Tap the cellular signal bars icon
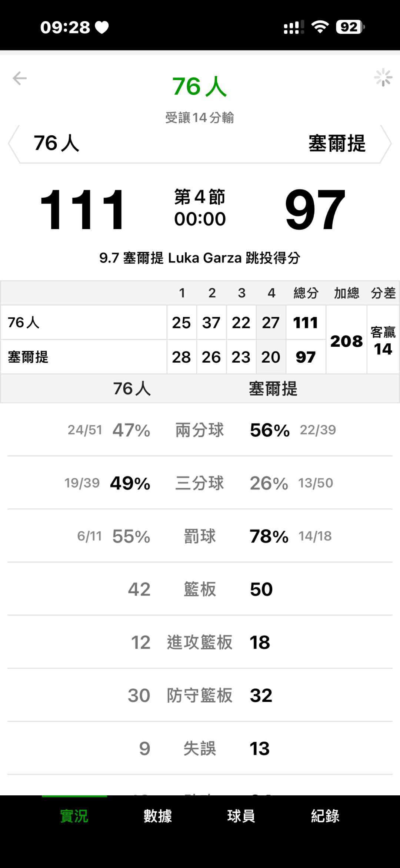Viewport: 400px width, 868px height. point(294,27)
